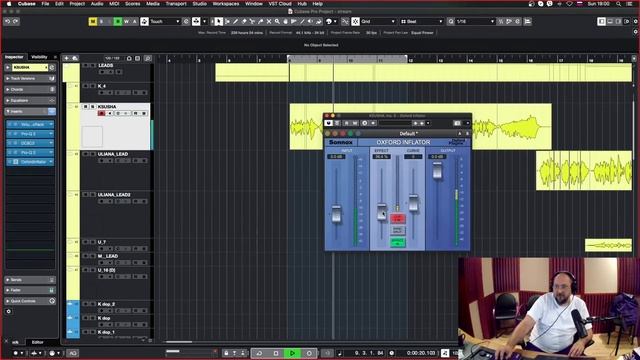Open the Project menu

point(77,4)
